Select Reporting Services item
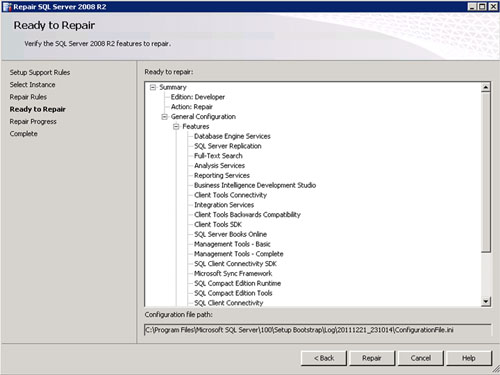This screenshot has height=375, width=500. point(222,175)
